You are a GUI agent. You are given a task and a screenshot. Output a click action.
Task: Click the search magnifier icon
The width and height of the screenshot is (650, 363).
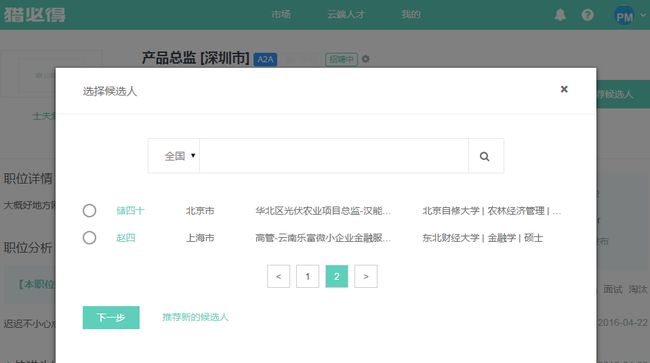coord(485,156)
